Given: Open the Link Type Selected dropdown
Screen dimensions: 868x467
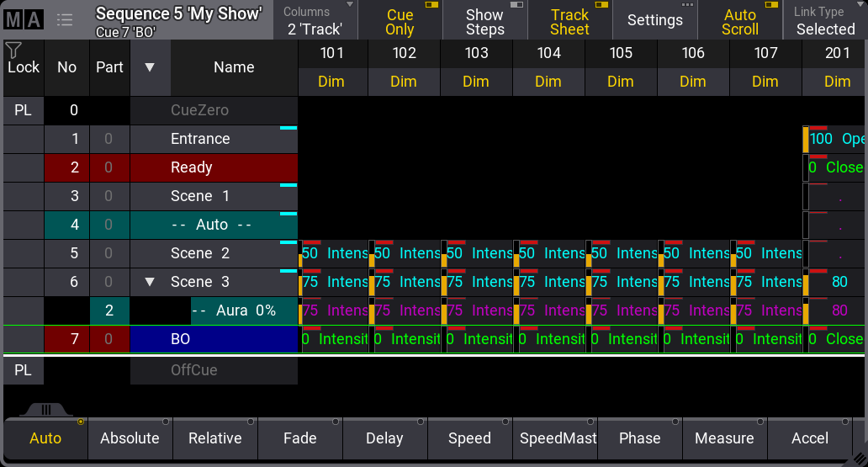Looking at the screenshot, I should 825,21.
